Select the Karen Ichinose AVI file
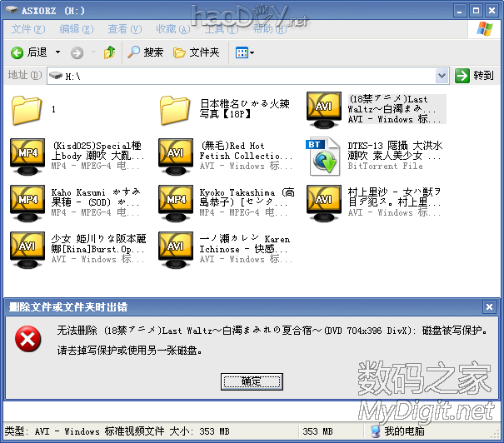 point(176,249)
